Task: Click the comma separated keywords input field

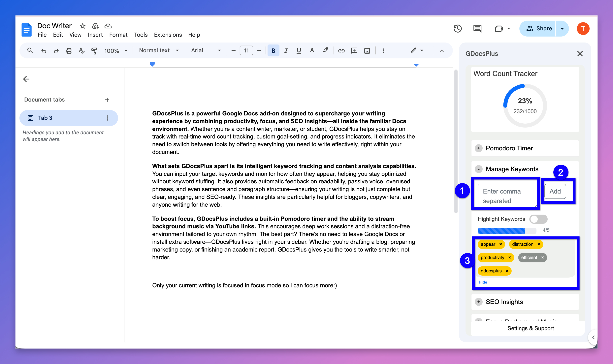Action: (x=507, y=196)
